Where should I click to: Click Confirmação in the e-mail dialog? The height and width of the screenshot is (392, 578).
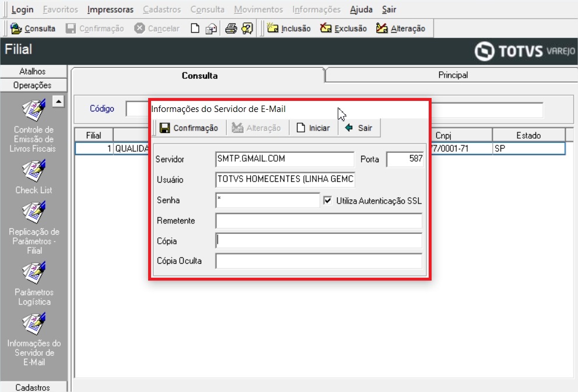point(189,128)
